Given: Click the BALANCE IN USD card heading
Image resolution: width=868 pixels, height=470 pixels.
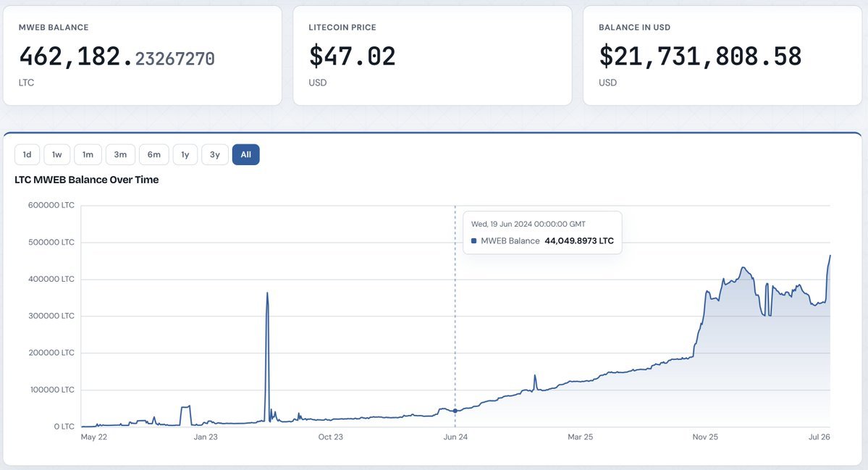Looking at the screenshot, I should [x=634, y=27].
